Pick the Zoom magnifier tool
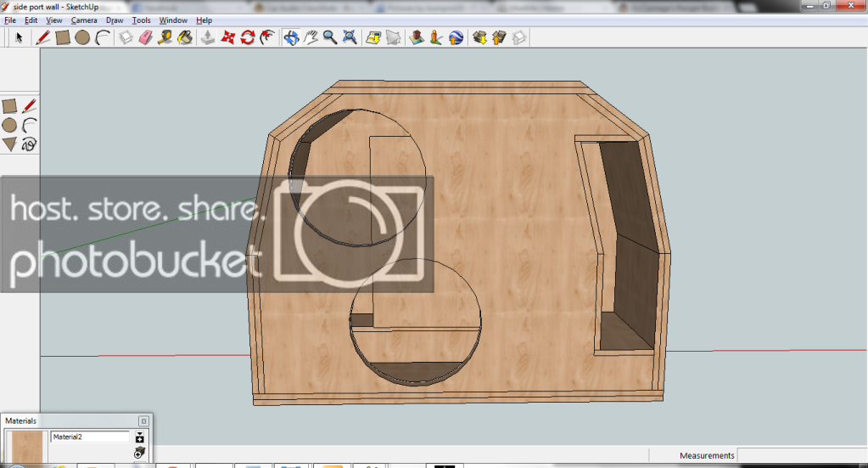 330,37
